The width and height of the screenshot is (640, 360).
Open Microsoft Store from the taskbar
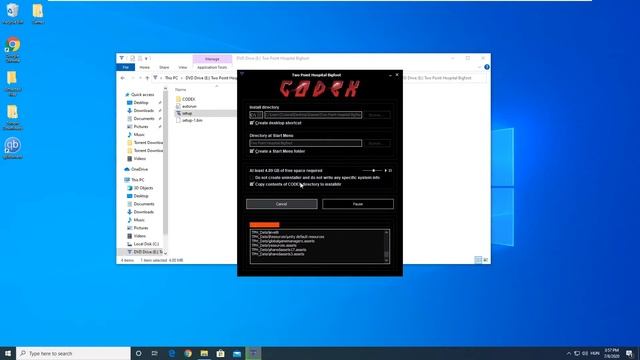(x=220, y=353)
